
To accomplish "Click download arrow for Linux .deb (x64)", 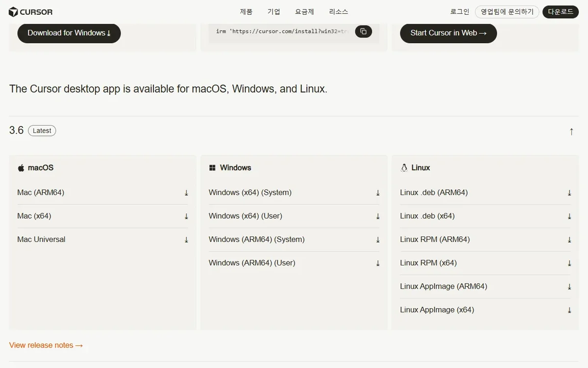I will point(569,216).
